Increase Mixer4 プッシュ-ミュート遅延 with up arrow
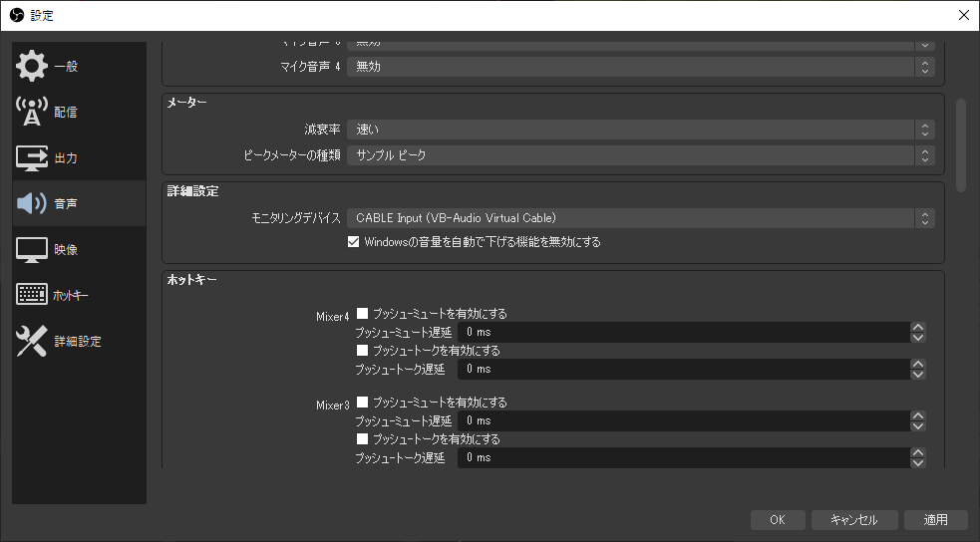 (917, 327)
